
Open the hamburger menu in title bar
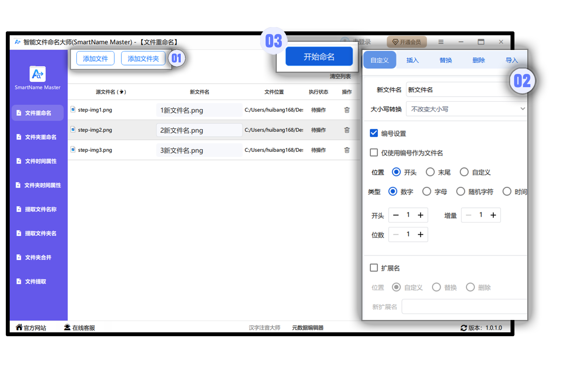coord(441,42)
